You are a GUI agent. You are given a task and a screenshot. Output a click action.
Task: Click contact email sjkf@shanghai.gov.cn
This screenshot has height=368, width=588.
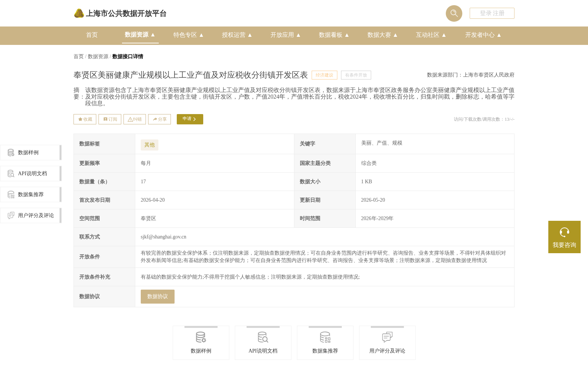(164, 237)
